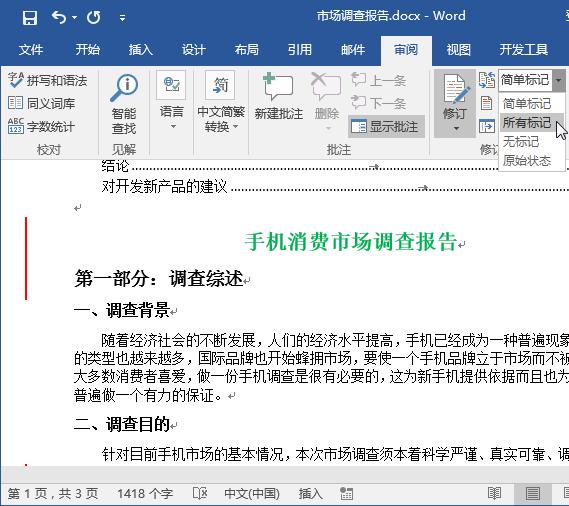Open 字数统计 word count
Screen dimensions: 569x506
(41, 127)
